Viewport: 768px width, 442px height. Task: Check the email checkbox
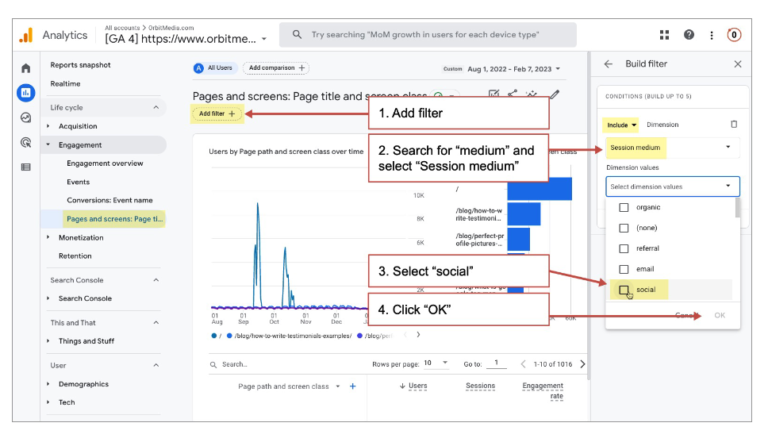(x=624, y=269)
